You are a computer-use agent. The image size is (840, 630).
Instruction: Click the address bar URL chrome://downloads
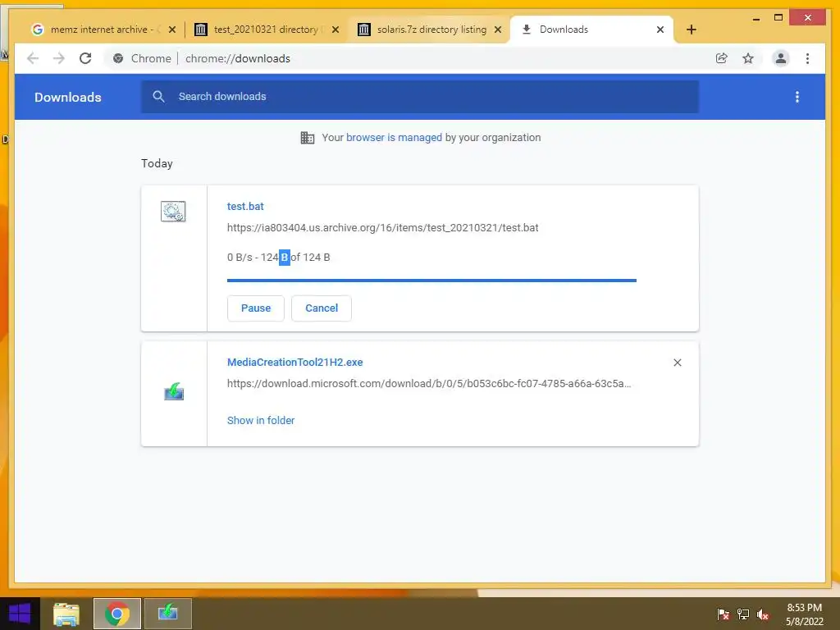click(238, 58)
